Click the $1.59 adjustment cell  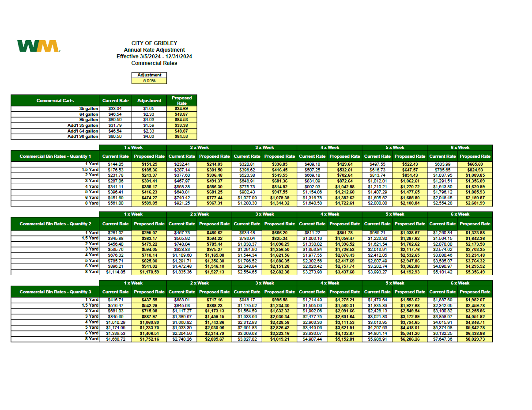coord(149,125)
